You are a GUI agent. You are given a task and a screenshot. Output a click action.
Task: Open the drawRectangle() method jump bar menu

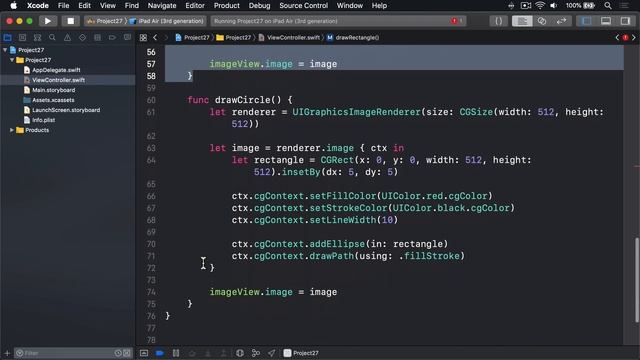(x=353, y=38)
